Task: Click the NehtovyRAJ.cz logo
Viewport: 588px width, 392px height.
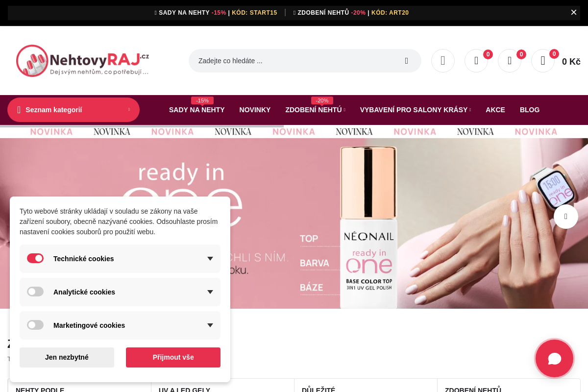Action: click(x=83, y=61)
